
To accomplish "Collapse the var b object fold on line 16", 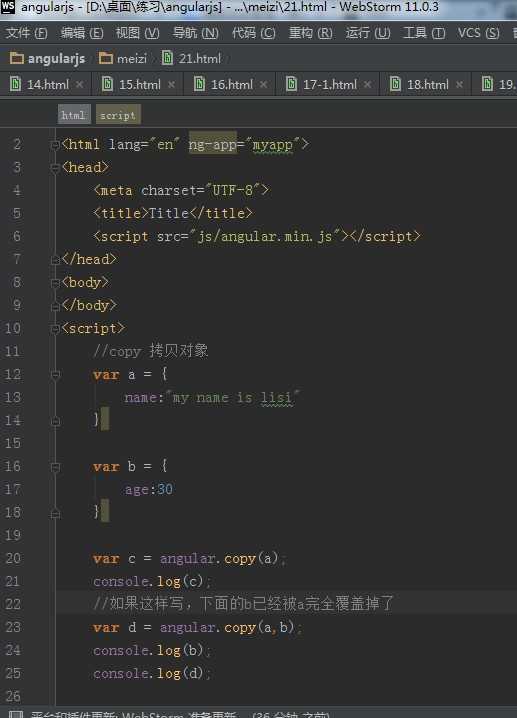I will pyautogui.click(x=55, y=467).
